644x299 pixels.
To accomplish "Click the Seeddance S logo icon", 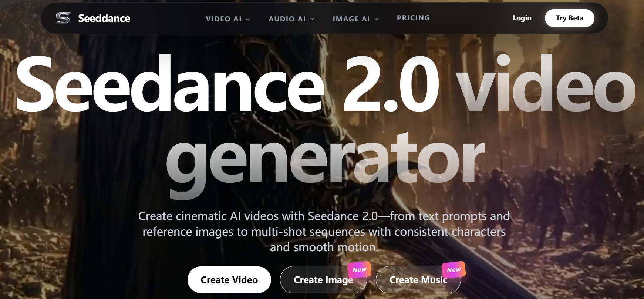I will click(63, 18).
